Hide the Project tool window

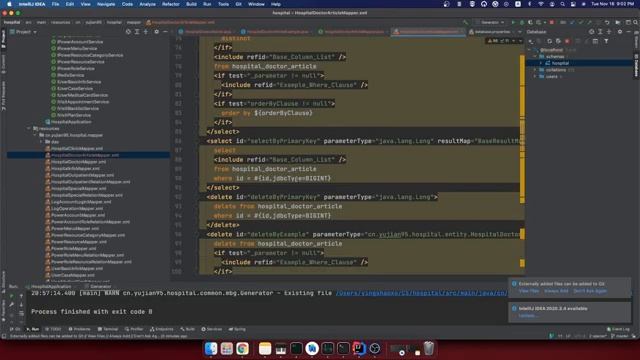point(165,31)
